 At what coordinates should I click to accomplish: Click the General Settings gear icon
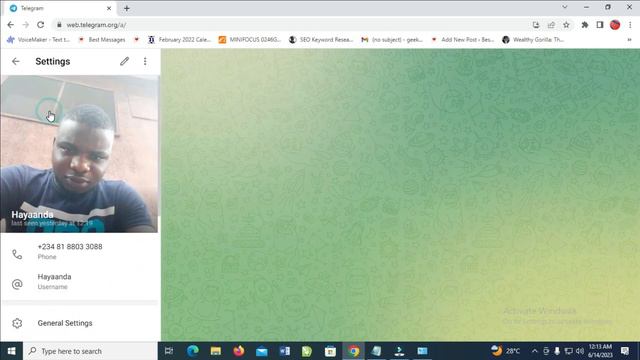[17, 323]
